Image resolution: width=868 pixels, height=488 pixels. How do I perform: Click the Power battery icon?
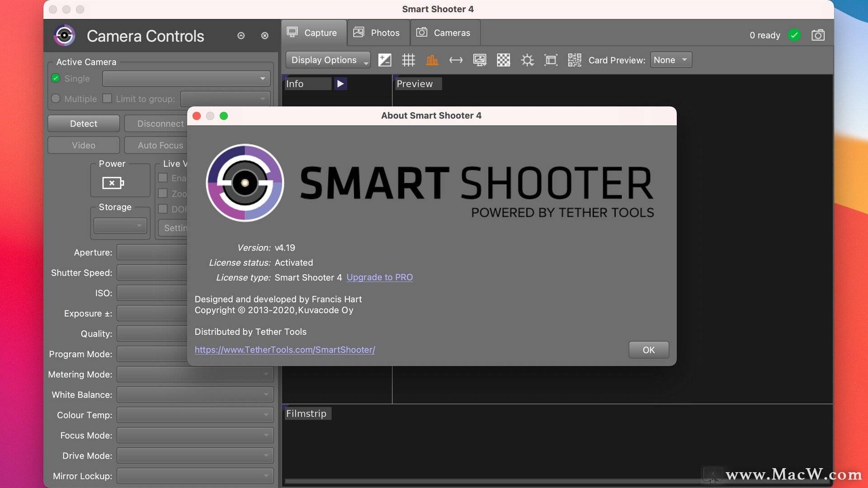click(x=113, y=183)
